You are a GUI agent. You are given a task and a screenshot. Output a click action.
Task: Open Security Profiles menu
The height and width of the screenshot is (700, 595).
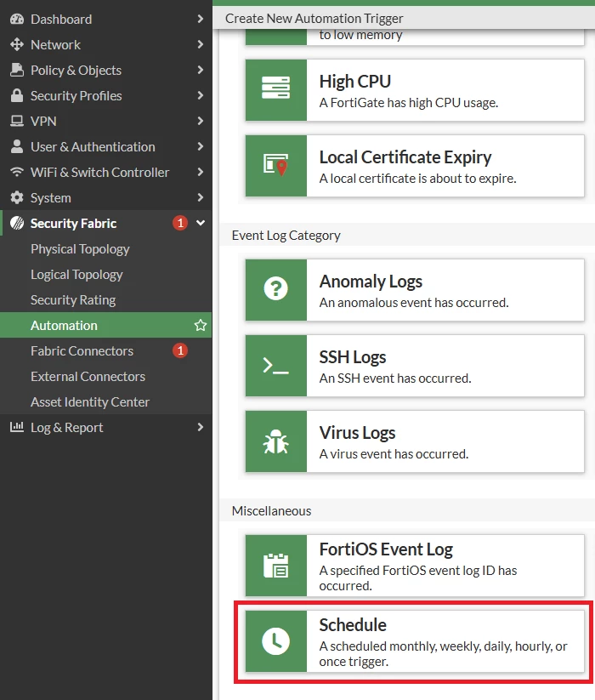105,95
